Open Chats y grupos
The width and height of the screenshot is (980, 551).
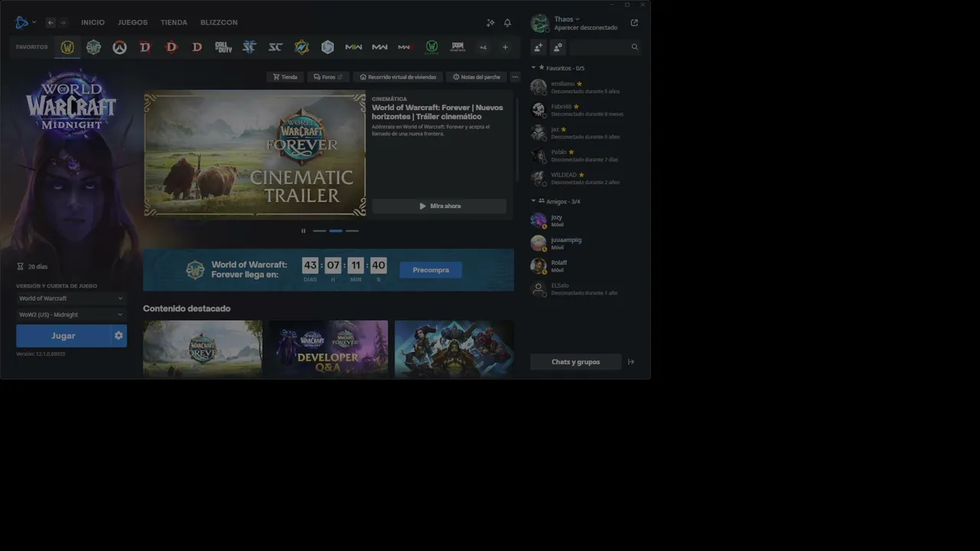576,362
